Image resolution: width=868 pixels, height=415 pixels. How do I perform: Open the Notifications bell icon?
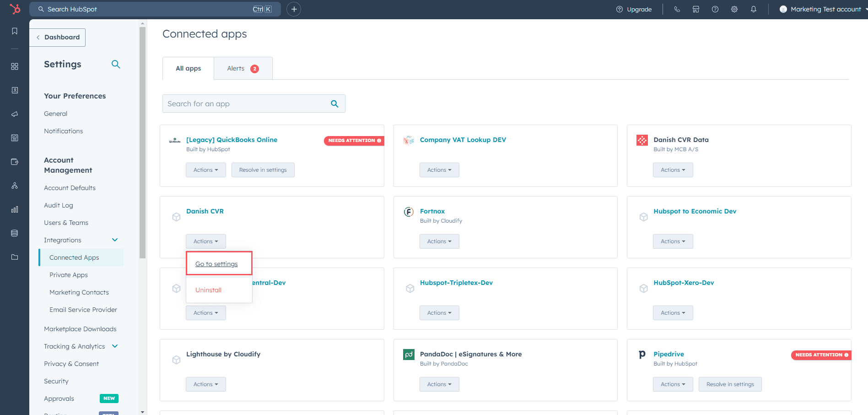754,9
